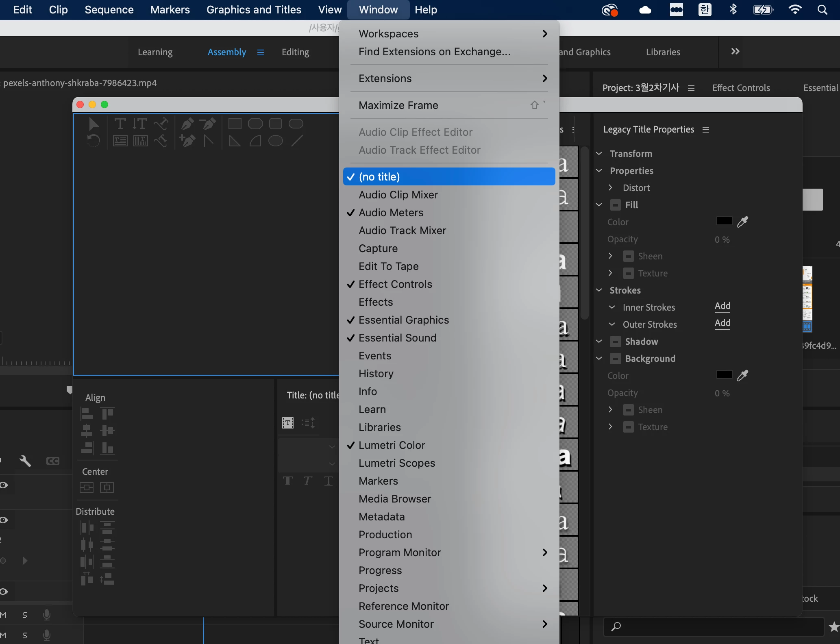840x644 pixels.
Task: Select the Rotation tool
Action: click(94, 141)
